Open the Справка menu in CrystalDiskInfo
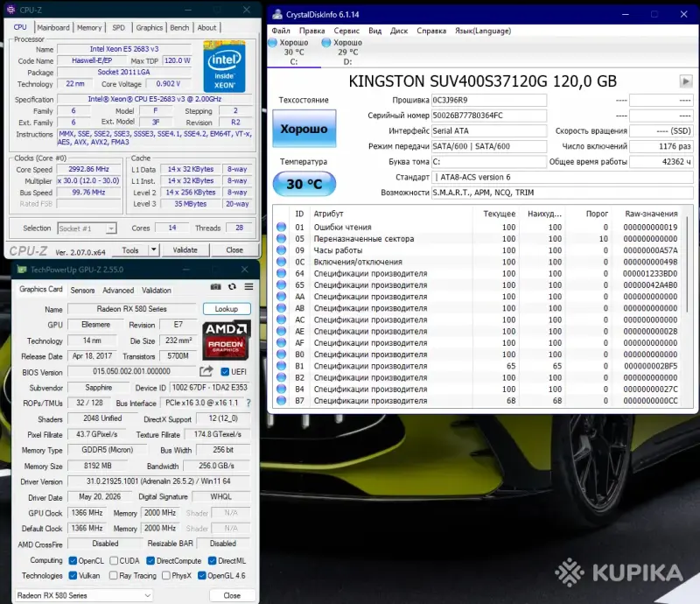This screenshot has width=700, height=604. pyautogui.click(x=431, y=31)
